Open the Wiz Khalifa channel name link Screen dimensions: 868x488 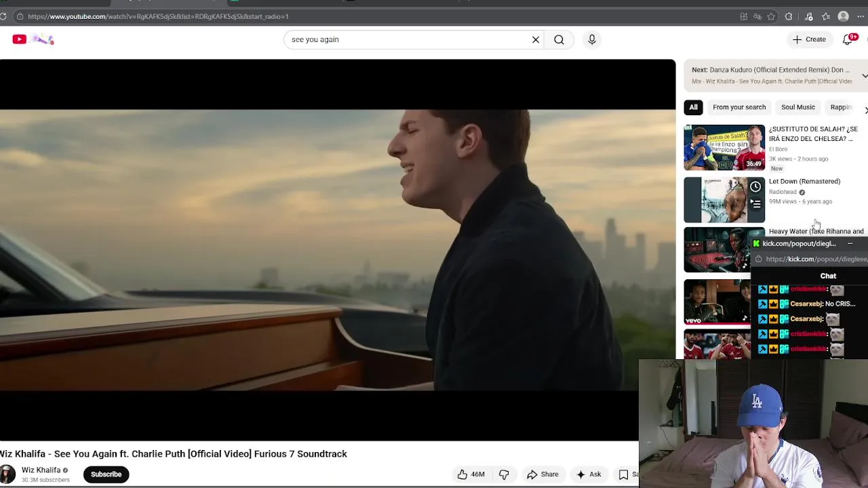41,470
